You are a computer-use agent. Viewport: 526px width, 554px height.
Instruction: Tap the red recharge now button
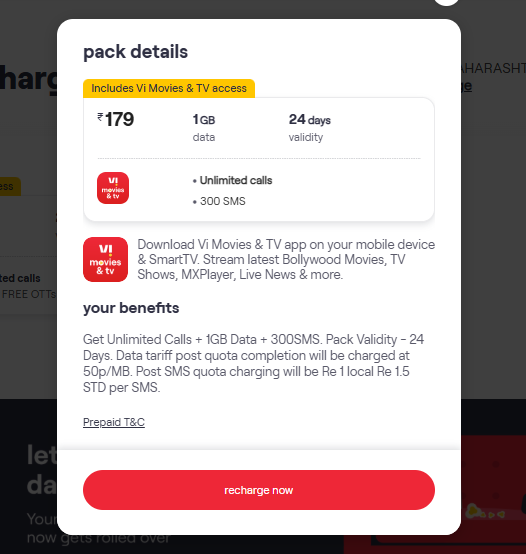pyautogui.click(x=259, y=490)
